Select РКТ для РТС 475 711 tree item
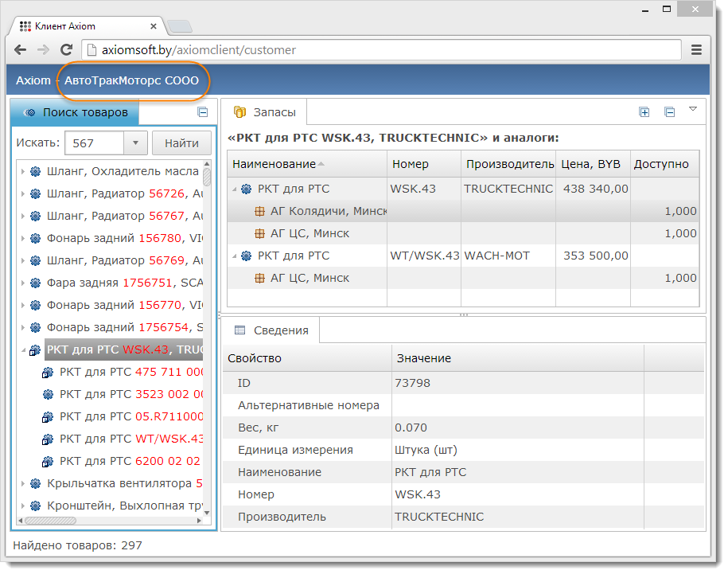 [x=132, y=372]
